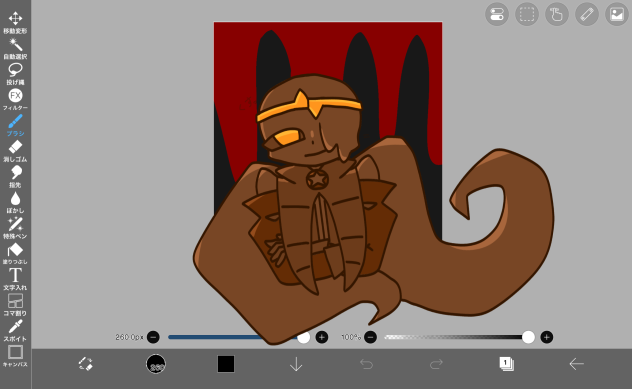The image size is (632, 389).
Task: Select the Blur (ぼかし) tool
Action: 15,202
